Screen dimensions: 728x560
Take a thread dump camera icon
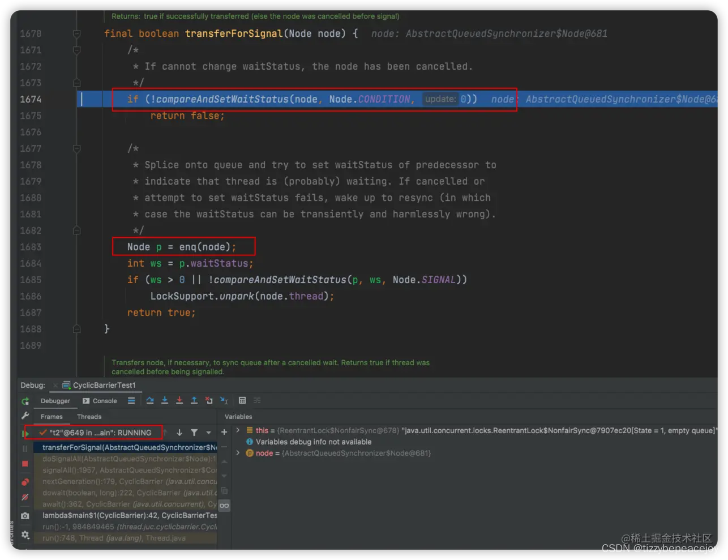25,516
